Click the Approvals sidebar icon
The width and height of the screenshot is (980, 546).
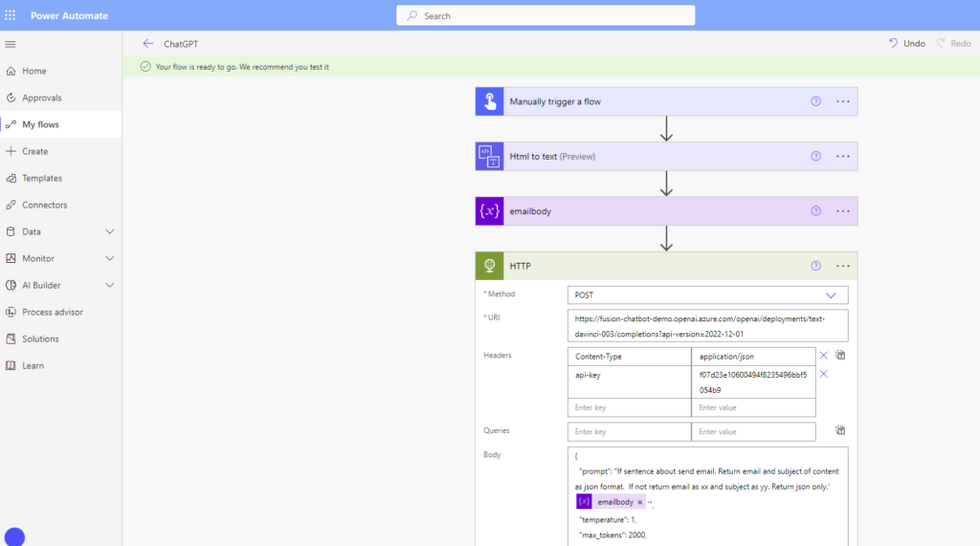pyautogui.click(x=11, y=98)
